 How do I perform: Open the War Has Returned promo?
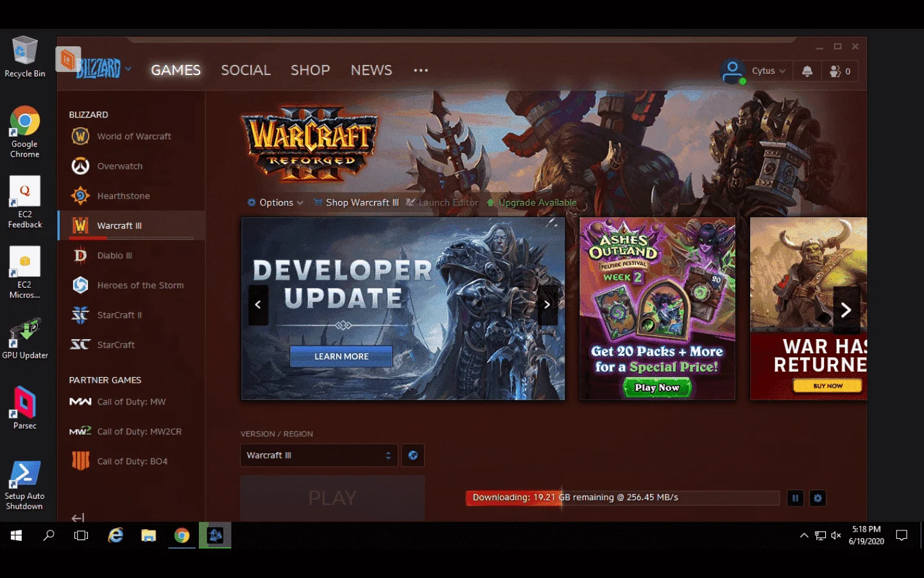809,308
